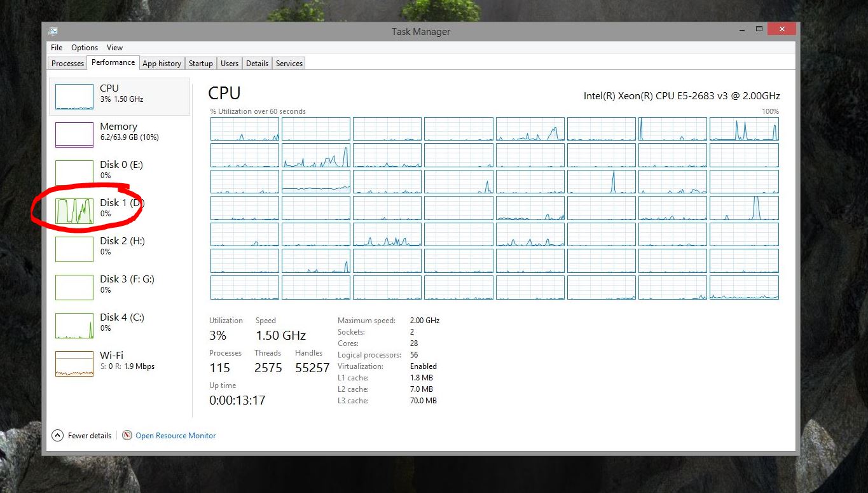Click the Processes count 115
This screenshot has height=493, width=868.
(219, 368)
